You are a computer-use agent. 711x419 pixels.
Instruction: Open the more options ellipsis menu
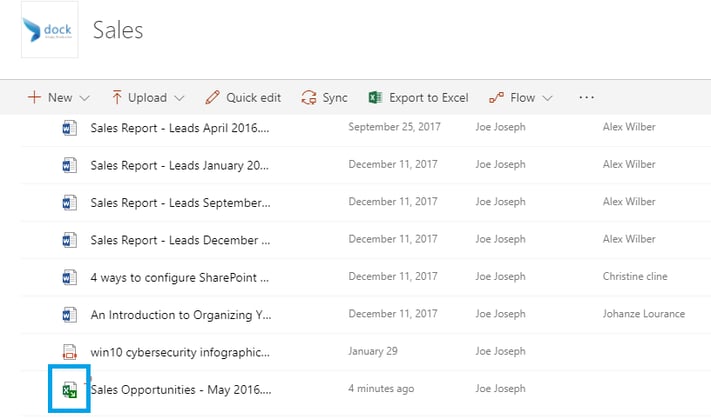[586, 98]
